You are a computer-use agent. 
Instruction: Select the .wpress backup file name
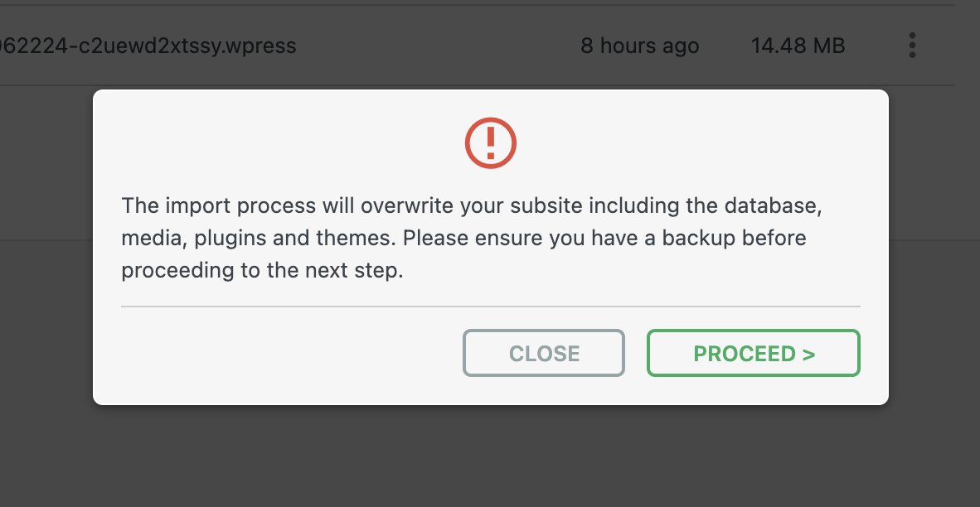pos(148,46)
